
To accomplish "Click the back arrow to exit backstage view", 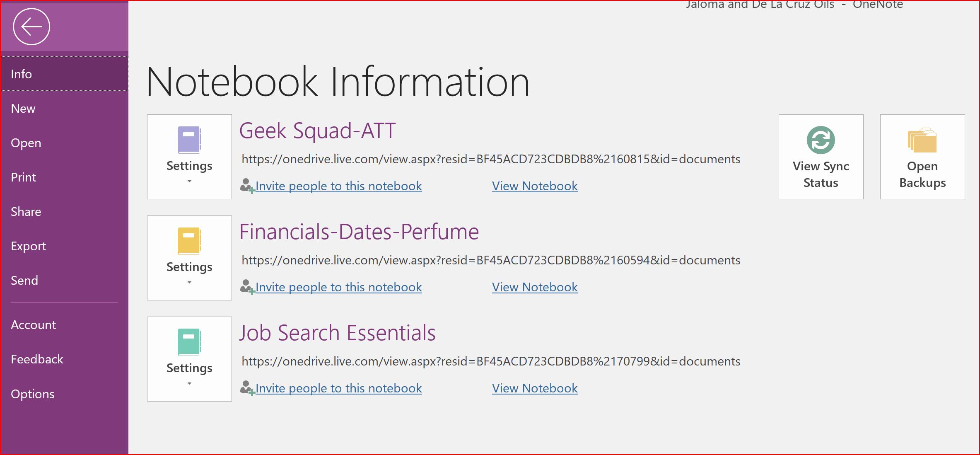I will click(x=32, y=26).
